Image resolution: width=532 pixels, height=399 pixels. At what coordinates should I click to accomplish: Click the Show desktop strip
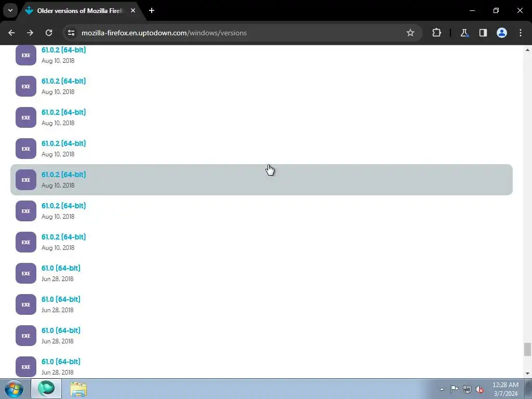[528, 389]
